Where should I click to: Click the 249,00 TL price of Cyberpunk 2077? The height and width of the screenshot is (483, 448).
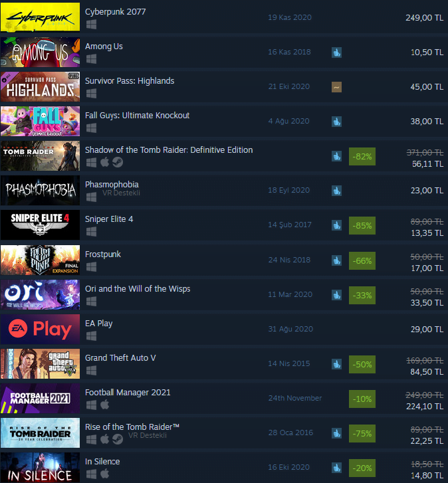click(424, 17)
